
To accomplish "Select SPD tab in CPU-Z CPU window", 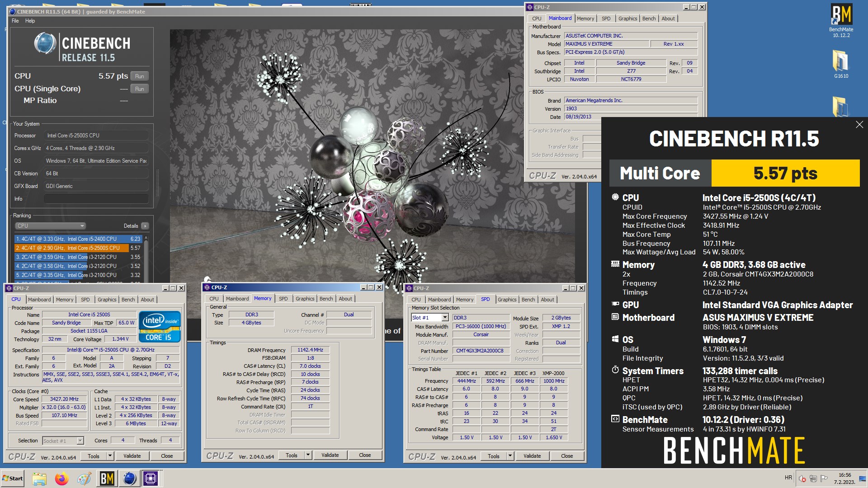I will click(85, 300).
